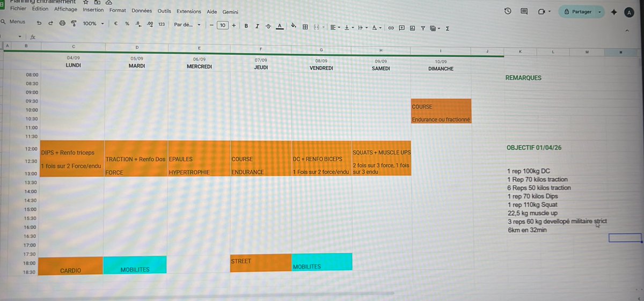Screen dimensions: 644x301
Task: Open text wrapping dropdown
Action: [362, 27]
